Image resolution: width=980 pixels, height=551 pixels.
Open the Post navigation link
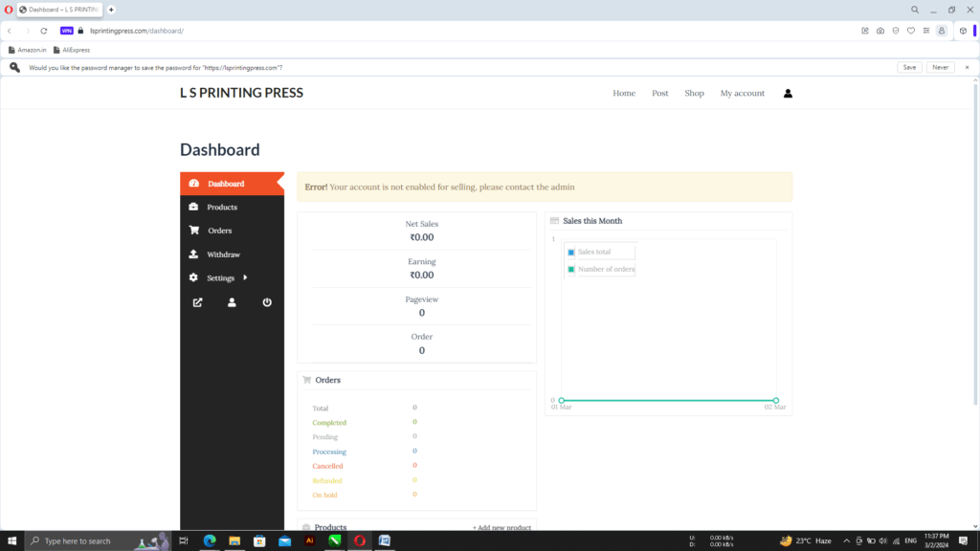click(660, 93)
